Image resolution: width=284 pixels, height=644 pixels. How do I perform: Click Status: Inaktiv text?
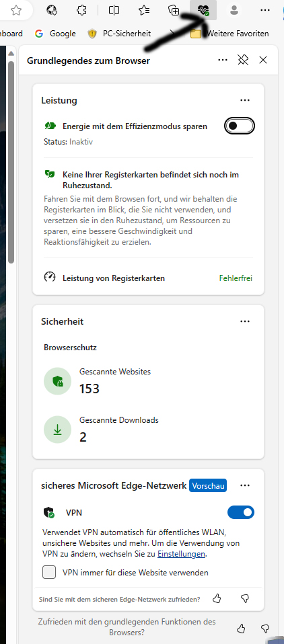[x=68, y=142]
